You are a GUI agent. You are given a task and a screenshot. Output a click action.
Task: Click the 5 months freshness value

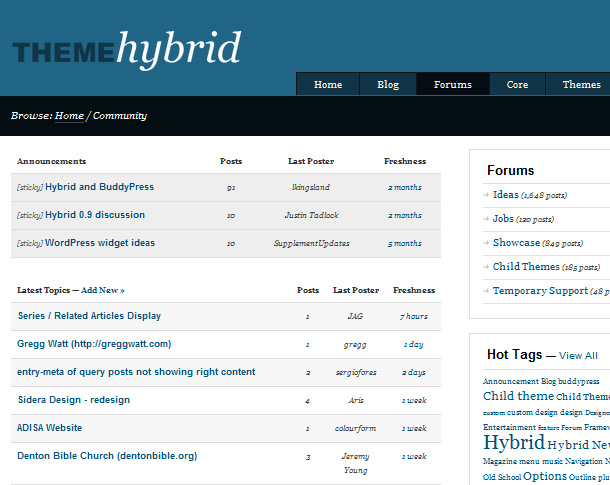[404, 243]
